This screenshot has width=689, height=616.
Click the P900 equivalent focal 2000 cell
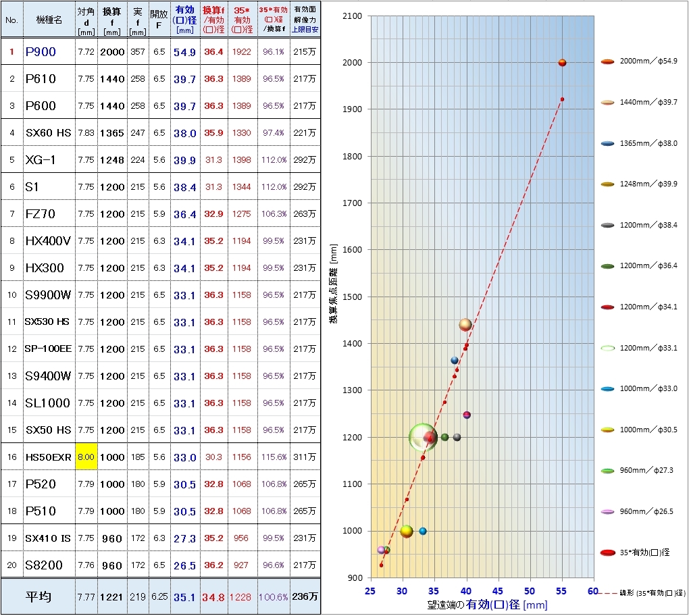point(112,51)
